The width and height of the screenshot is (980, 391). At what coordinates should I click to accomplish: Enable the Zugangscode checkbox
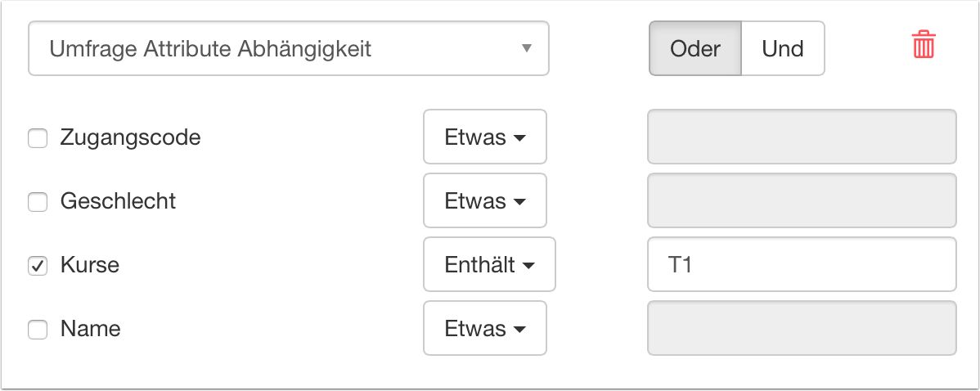click(x=38, y=138)
